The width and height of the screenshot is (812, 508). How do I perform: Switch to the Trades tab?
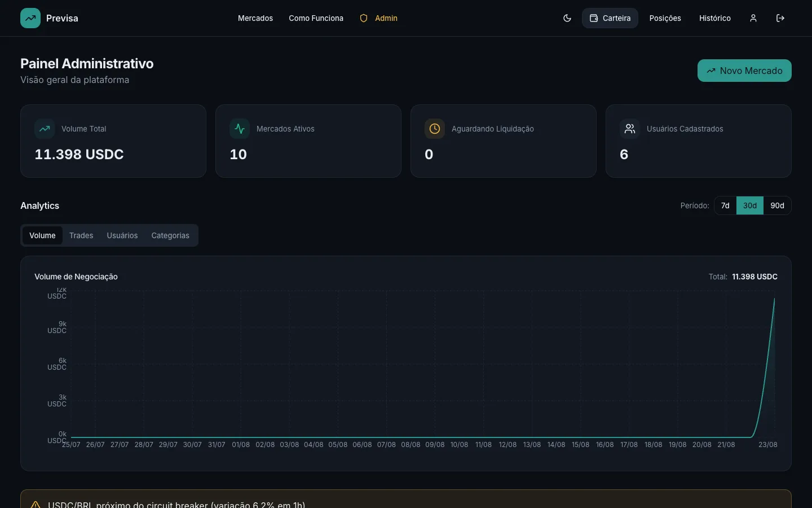tap(81, 235)
